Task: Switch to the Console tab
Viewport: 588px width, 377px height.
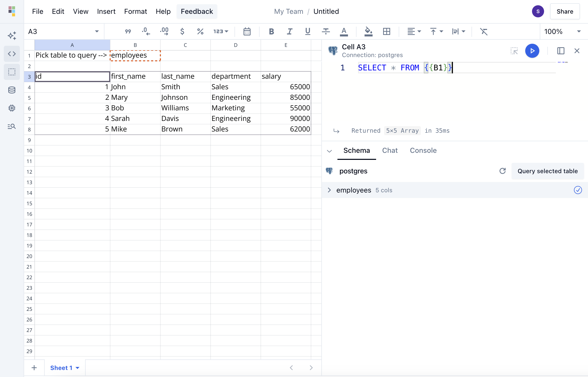Action: tap(423, 151)
